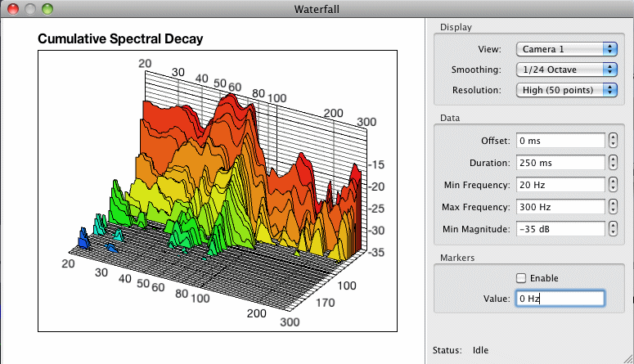This screenshot has width=634, height=364.
Task: Lower Max Frequency using stepper down arrow
Action: click(613, 210)
